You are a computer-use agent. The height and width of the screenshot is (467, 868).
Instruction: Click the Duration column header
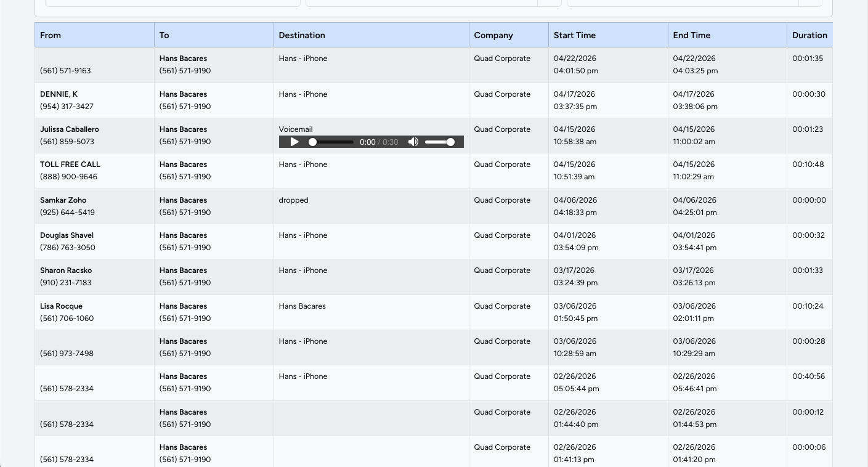tap(809, 35)
